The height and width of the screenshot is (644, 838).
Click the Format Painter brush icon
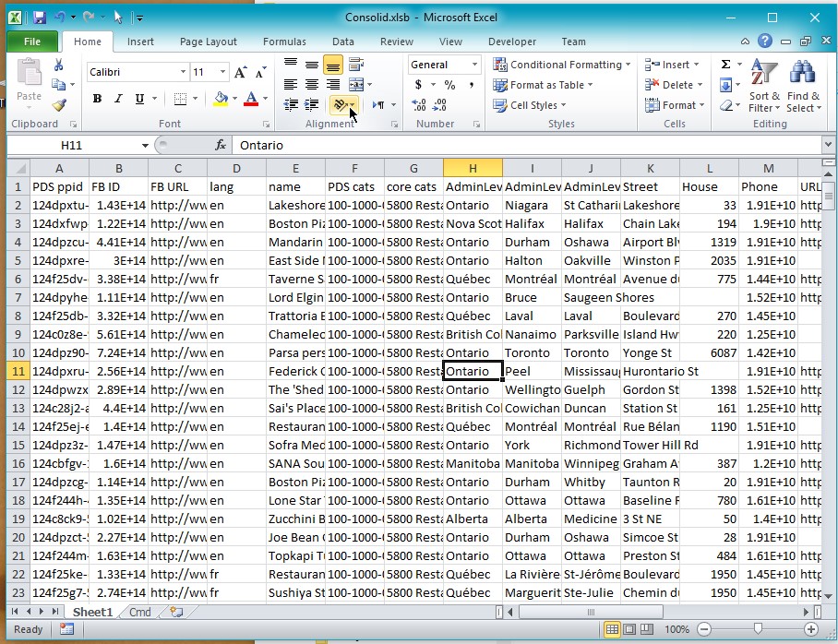(x=59, y=105)
